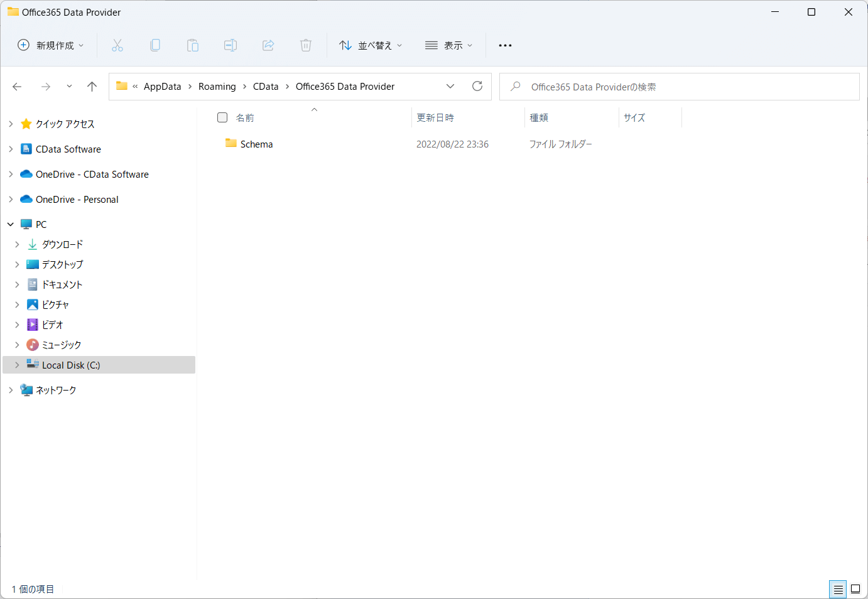This screenshot has width=868, height=599.
Task: Open the address bar history dropdown
Action: (450, 86)
